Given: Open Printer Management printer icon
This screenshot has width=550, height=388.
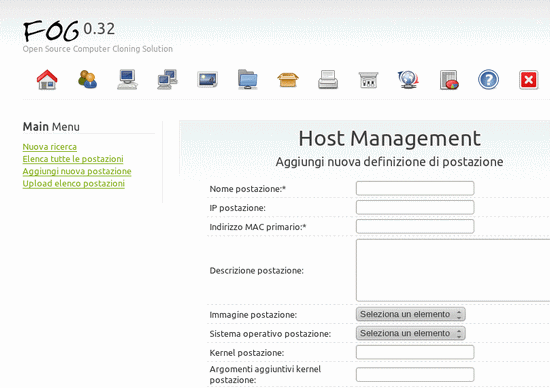Looking at the screenshot, I should 328,80.
